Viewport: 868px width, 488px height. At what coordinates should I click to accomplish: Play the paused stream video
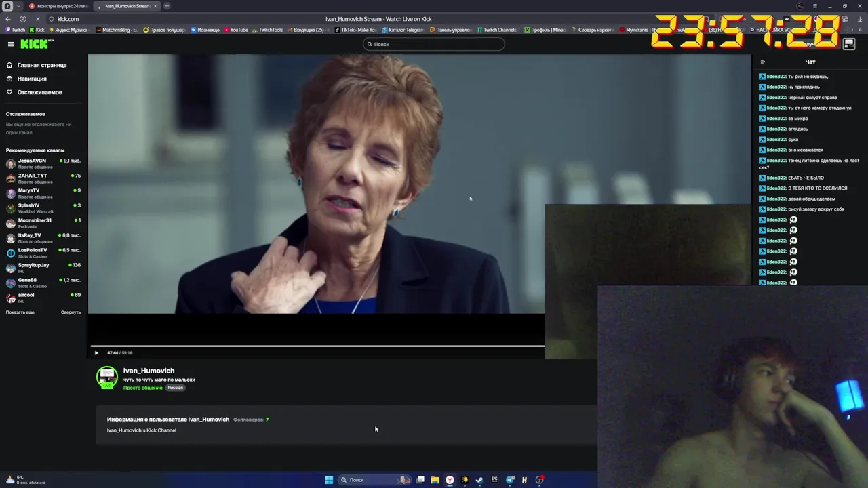pos(96,352)
